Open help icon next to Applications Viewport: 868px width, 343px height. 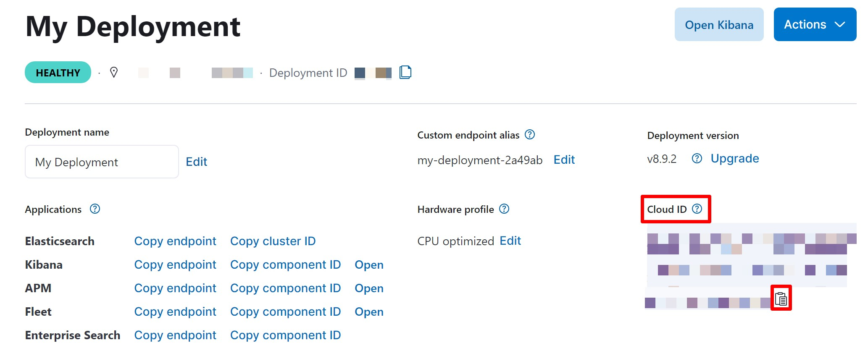pos(95,209)
